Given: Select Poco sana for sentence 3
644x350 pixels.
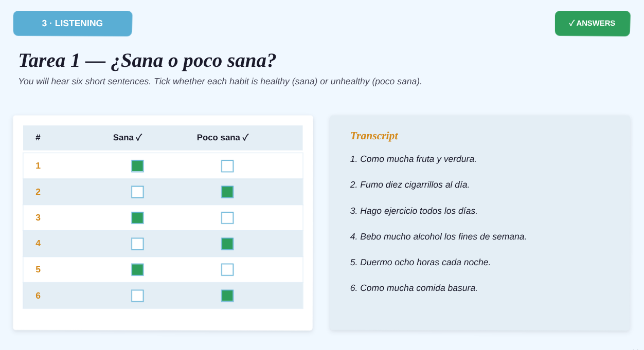Looking at the screenshot, I should 227,218.
